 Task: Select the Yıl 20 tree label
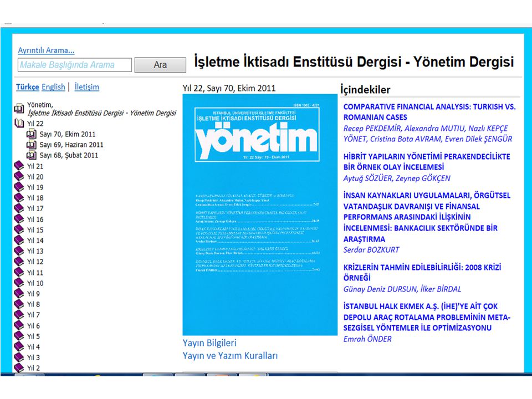(35, 177)
